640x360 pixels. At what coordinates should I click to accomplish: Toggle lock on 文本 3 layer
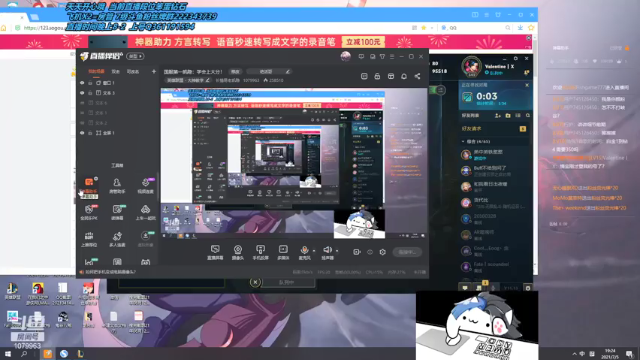[90, 93]
